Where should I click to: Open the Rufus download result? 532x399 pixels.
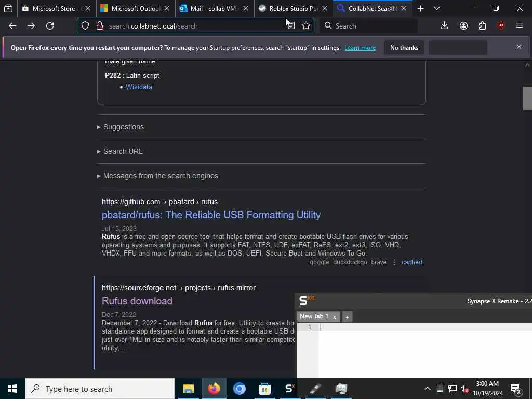pos(137,301)
